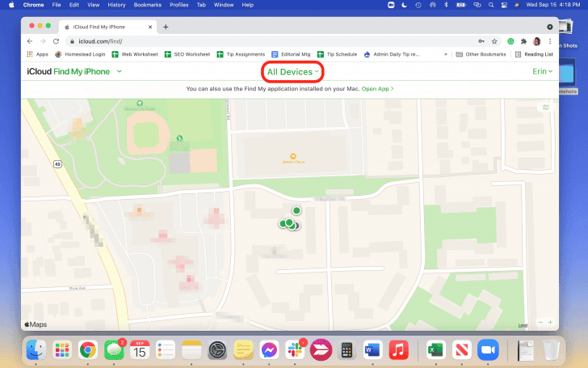588x368 pixels.
Task: Open the Tip Schedule bookmark
Action: pyautogui.click(x=338, y=55)
